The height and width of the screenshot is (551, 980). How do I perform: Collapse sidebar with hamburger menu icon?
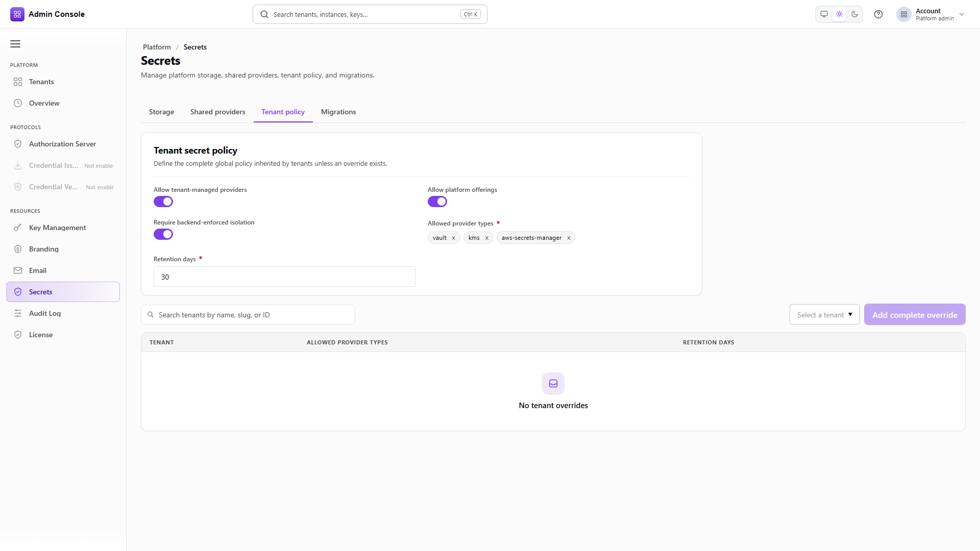[15, 44]
